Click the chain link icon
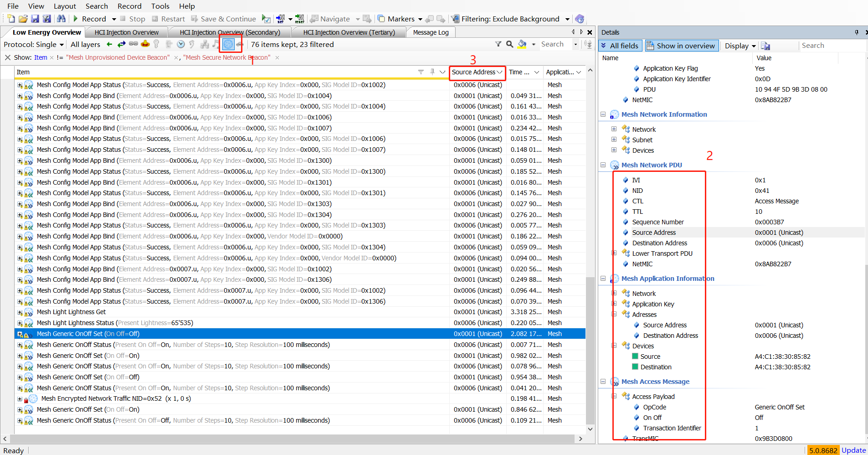Viewport: 868px width, 455px height. 133,44
